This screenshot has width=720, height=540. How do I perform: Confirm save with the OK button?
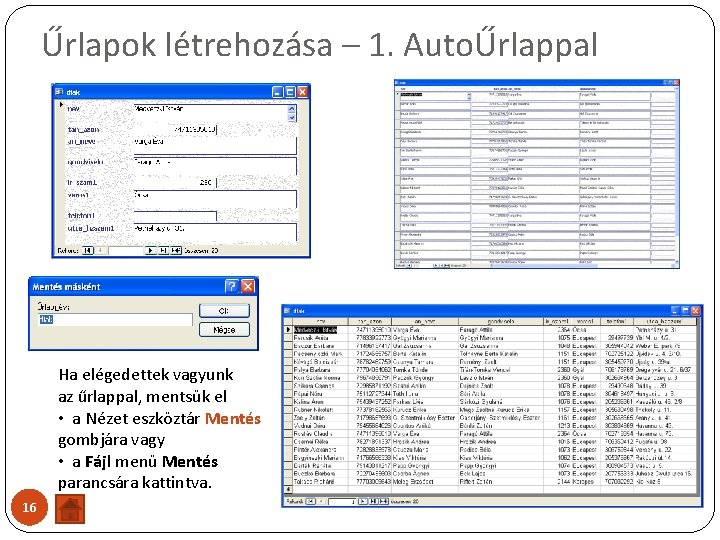click(x=224, y=311)
